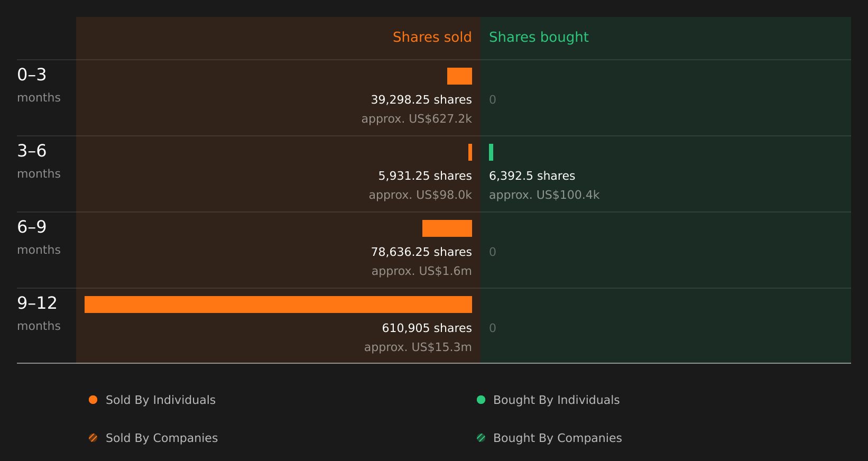Select the 6–9 months orange sold bar

coord(447,228)
